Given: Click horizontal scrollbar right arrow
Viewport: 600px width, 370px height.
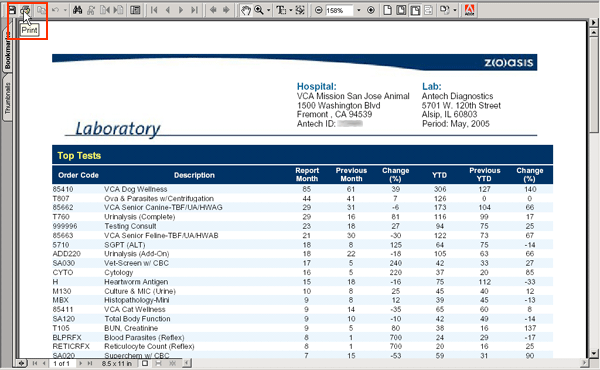Looking at the screenshot, I should [584, 362].
